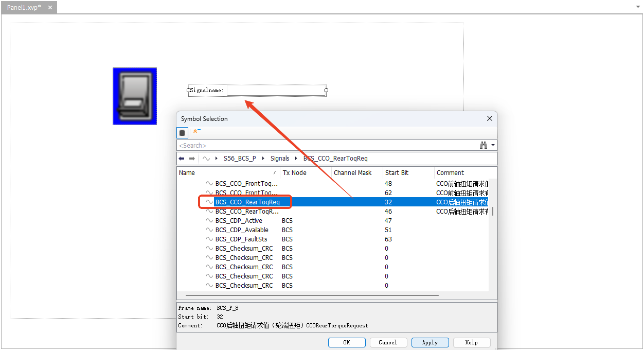Image resolution: width=644 pixels, height=350 pixels.
Task: Open the tab list dropdown arrow at top right
Action: (638, 7)
